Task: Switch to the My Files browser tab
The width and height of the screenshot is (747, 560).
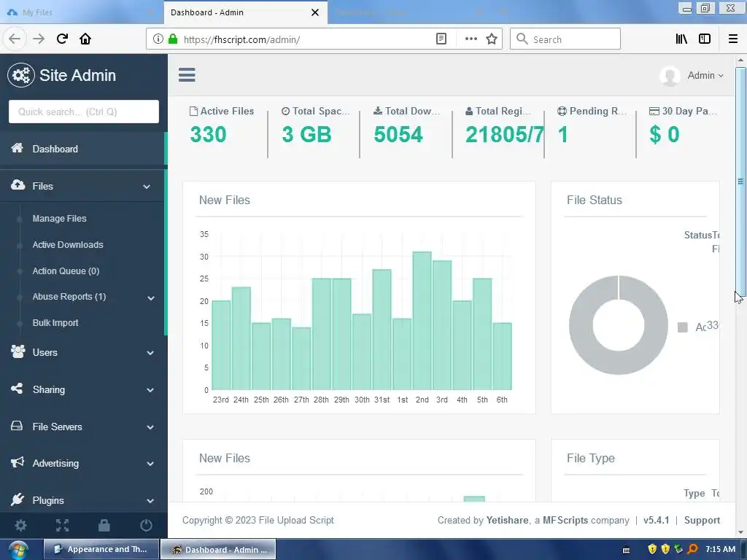Action: 81,12
